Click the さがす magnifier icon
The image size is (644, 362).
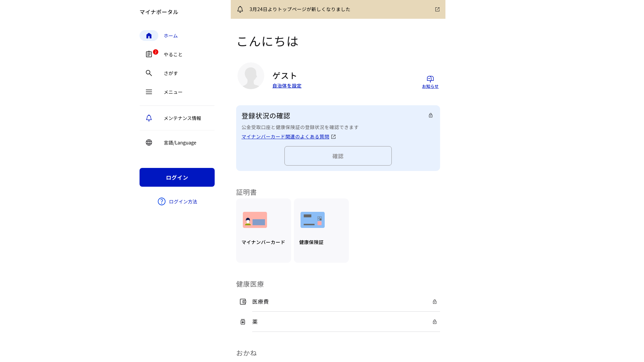coord(149,73)
